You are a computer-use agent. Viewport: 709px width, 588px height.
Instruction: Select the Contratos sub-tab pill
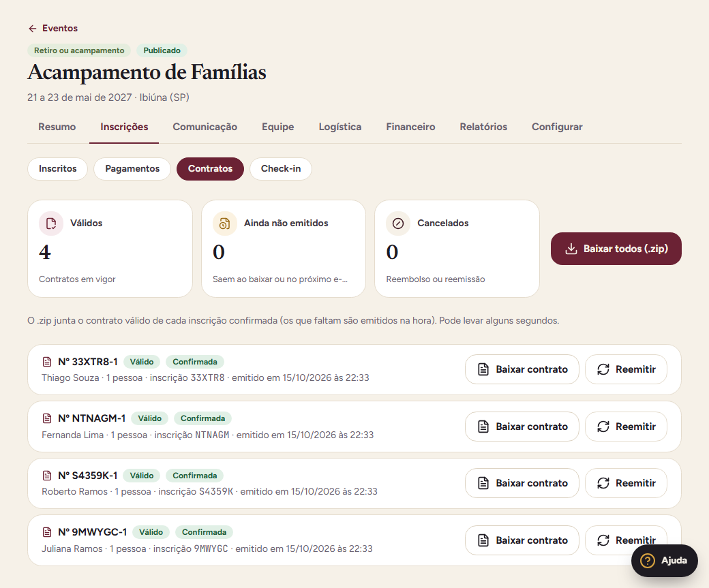(210, 169)
